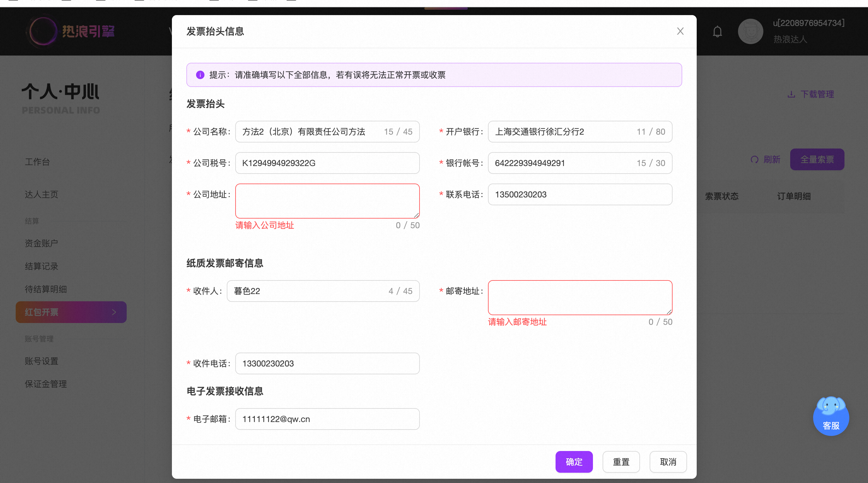Click the info icon in the hint banner
Image resolution: width=868 pixels, height=483 pixels.
(200, 75)
